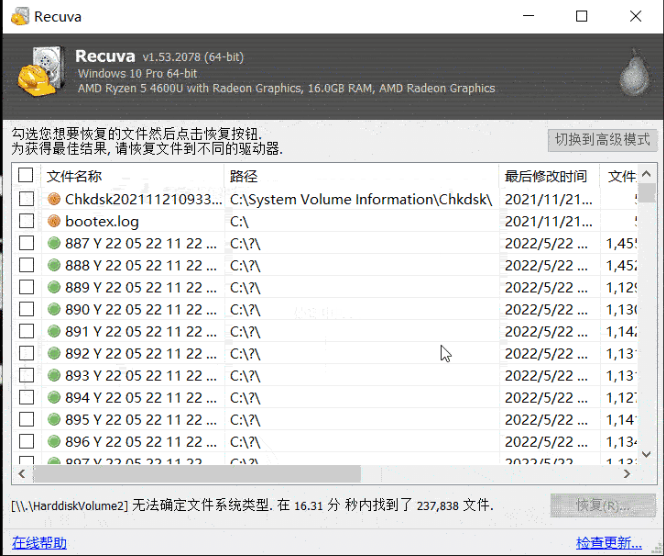Check the box for file 887 Y
Screen dimensions: 664x556
coord(26,243)
